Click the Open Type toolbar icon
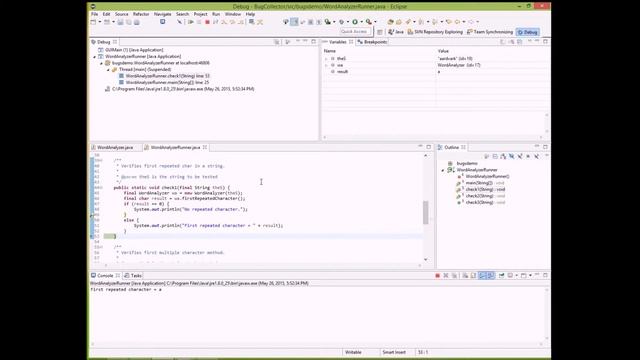Screen dimensions: 640x360 click(x=391, y=22)
